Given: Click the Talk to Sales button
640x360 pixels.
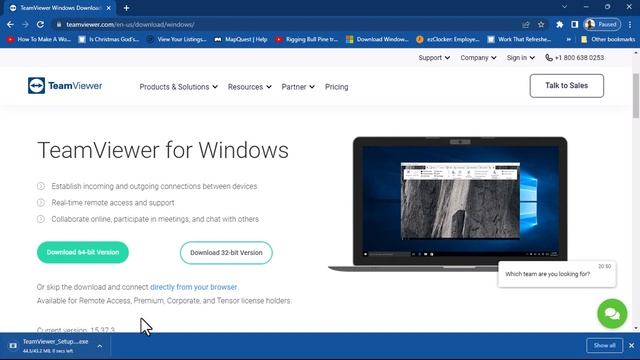Looking at the screenshot, I should point(567,86).
